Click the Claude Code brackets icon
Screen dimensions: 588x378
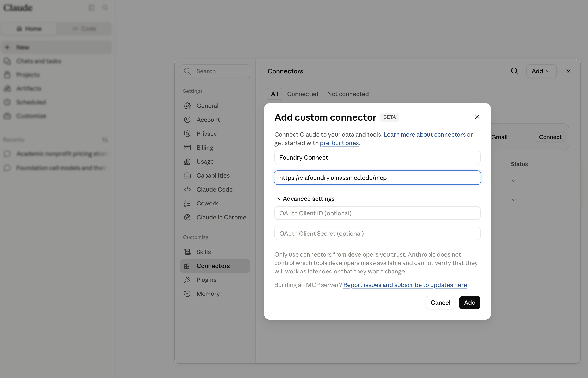point(187,189)
